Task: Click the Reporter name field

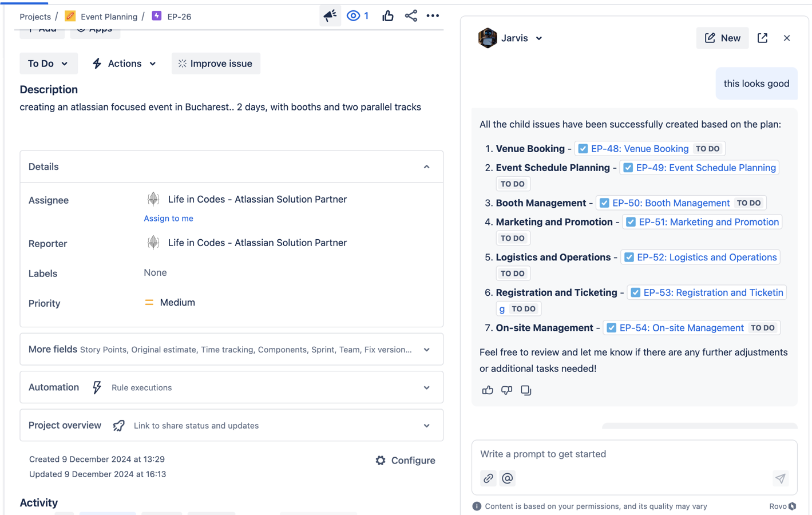Action: 258,243
